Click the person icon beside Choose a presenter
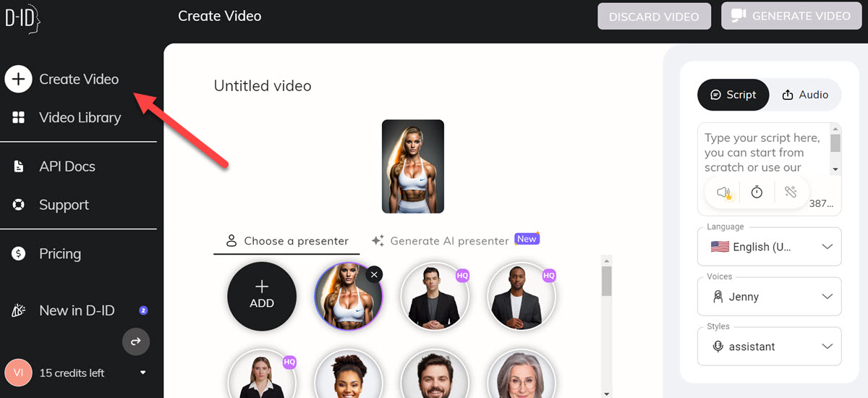This screenshot has height=398, width=868. pos(231,241)
